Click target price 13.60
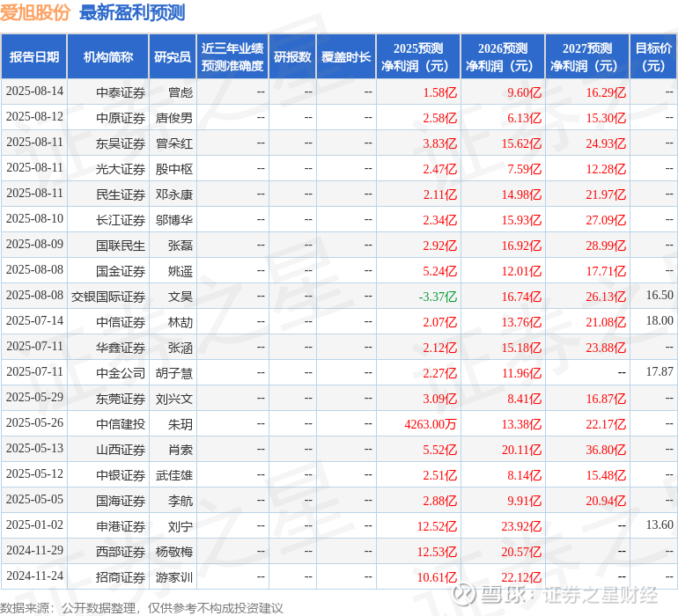This screenshot has width=678, height=616. [660, 524]
